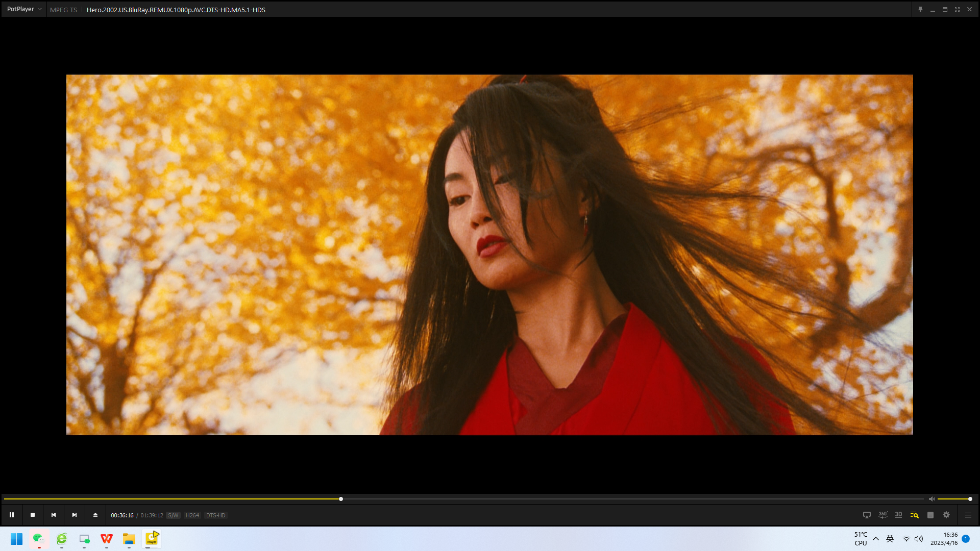Open the Wi-Fi network tray icon

(906, 539)
